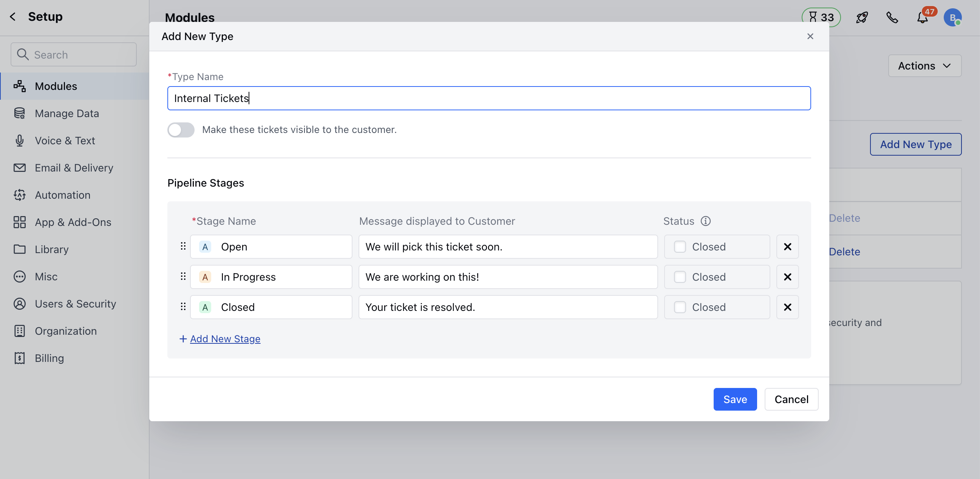Click the Status info icon
Viewport: 980px width, 479px height.
coord(705,221)
